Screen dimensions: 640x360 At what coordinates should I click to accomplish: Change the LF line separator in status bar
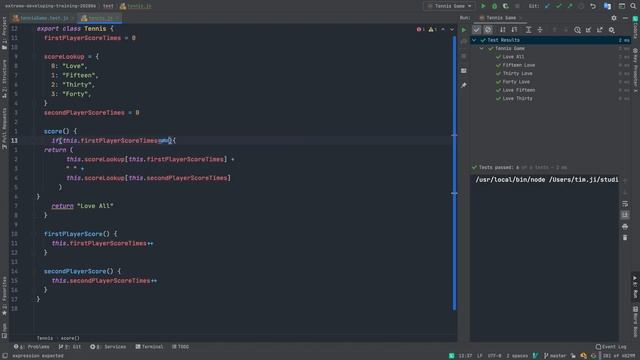click(x=480, y=356)
